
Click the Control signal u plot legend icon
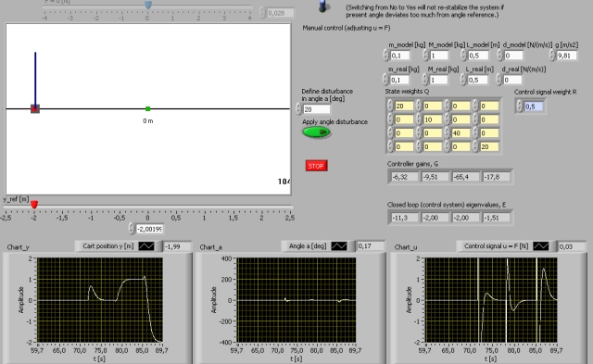click(541, 246)
